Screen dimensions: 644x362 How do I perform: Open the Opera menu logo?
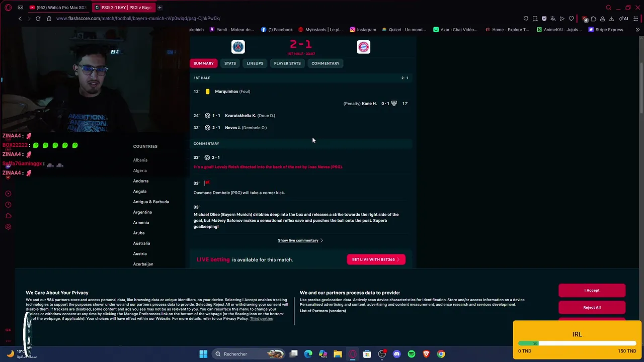point(8,8)
